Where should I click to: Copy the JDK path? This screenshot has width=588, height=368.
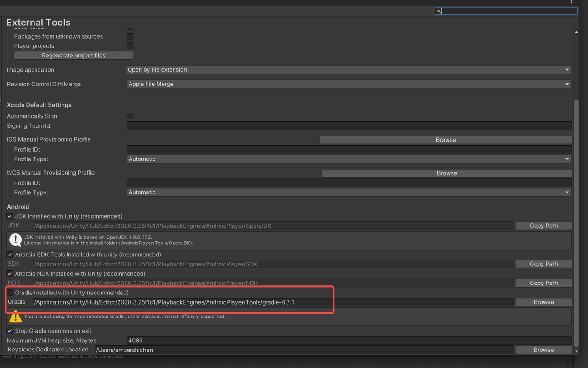[543, 226]
